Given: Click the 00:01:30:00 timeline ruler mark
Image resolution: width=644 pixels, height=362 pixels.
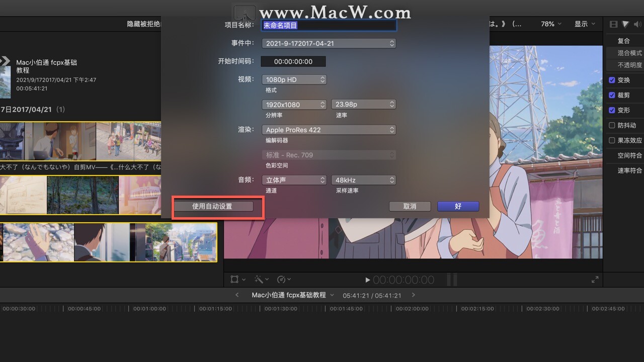Looking at the screenshot, I should (x=281, y=309).
